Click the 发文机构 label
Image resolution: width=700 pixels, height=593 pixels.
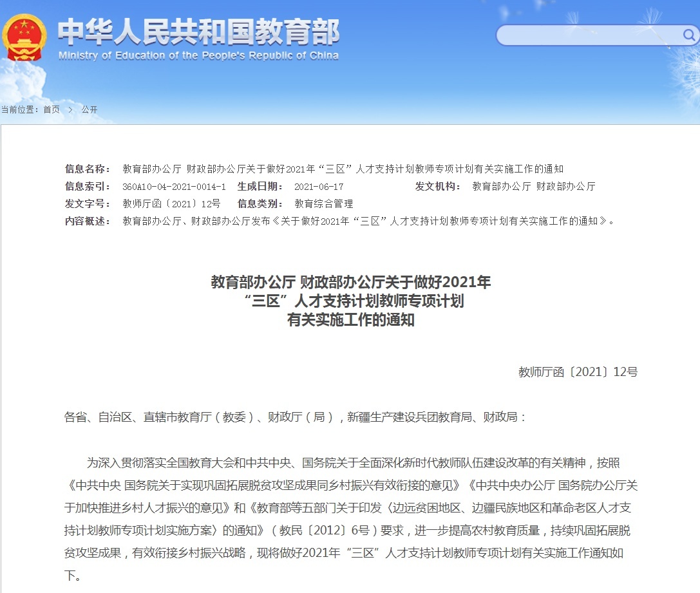click(437, 187)
